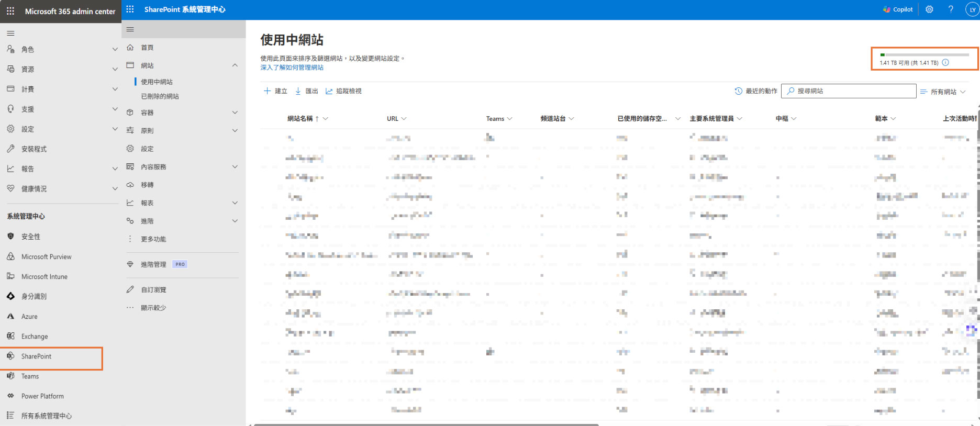This screenshot has height=426, width=980.
Task: Expand the 容器 section chevron
Action: pos(235,113)
